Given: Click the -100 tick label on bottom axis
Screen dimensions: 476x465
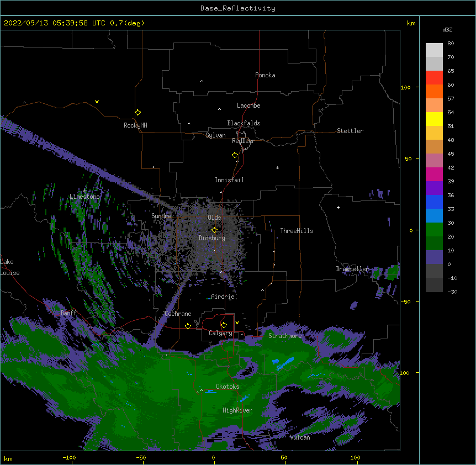Looking at the screenshot, I should [x=69, y=457].
